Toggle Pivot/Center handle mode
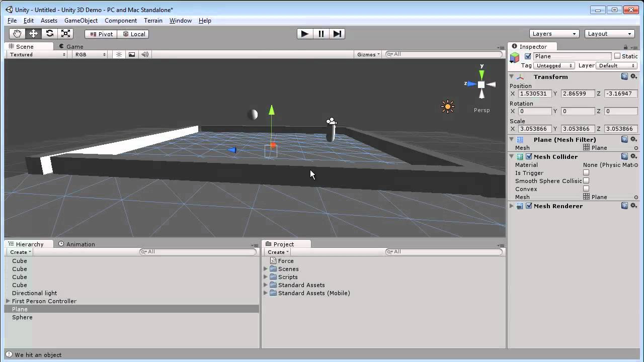The width and height of the screenshot is (644, 362). point(101,34)
